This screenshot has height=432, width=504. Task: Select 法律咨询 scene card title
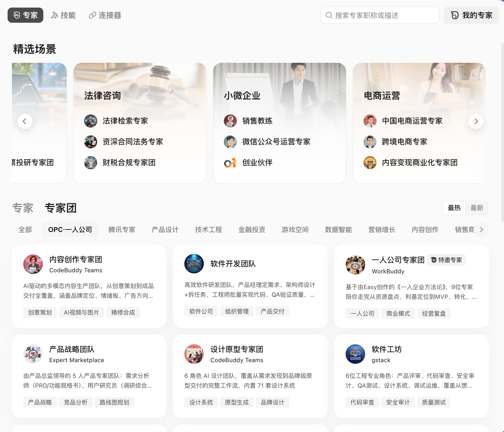point(103,96)
